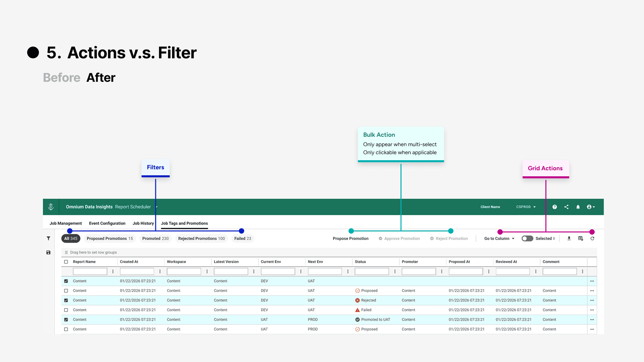This screenshot has width=644, height=362.
Task: Click the Comment filter input
Action: 559,271
